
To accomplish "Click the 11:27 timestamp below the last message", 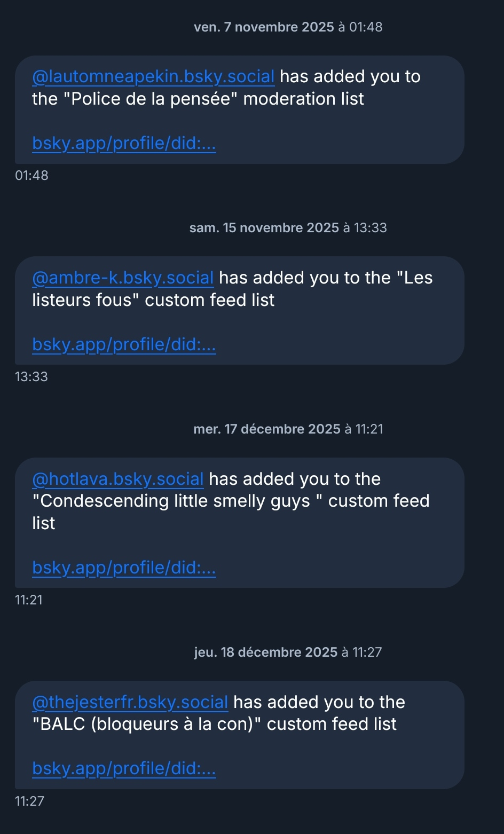I will (29, 801).
